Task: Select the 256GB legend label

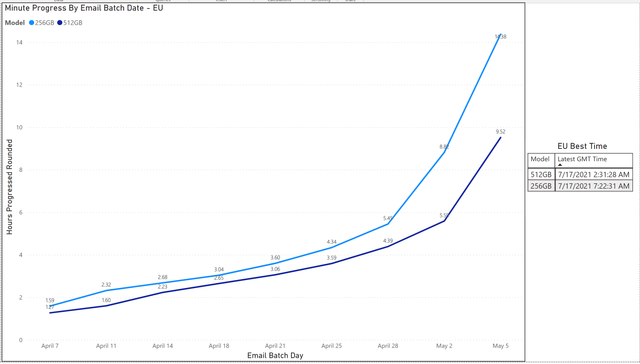Action: (44, 23)
